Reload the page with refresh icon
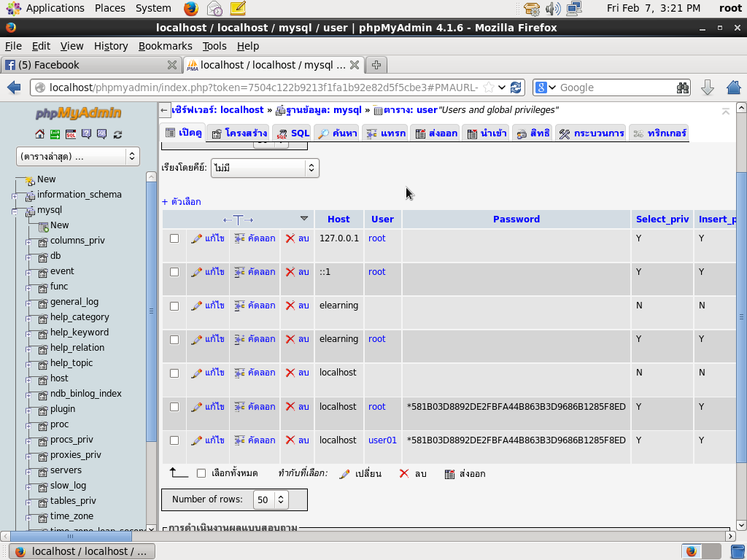 [x=516, y=87]
